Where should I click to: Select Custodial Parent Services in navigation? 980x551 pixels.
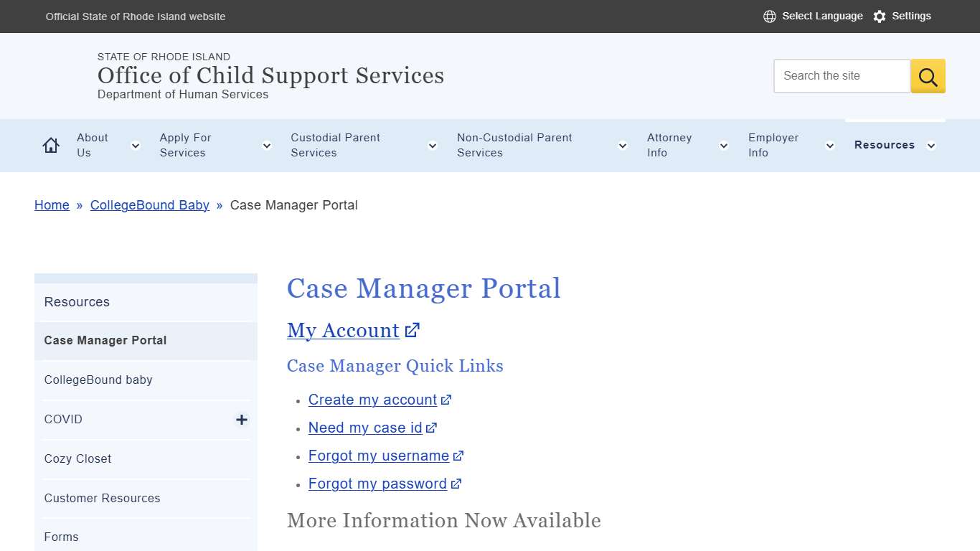(x=335, y=145)
